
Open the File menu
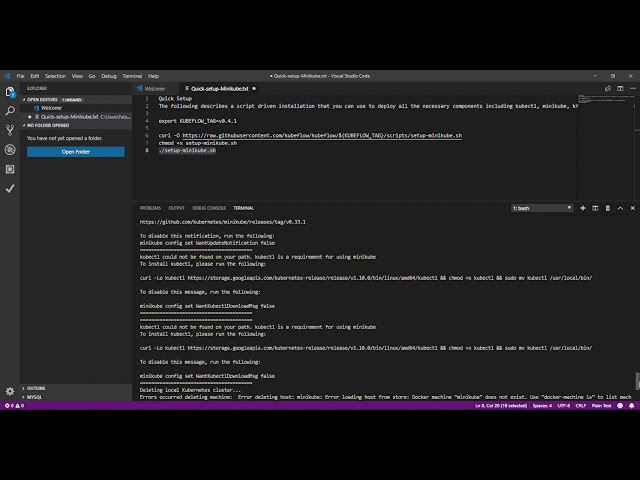point(20,76)
